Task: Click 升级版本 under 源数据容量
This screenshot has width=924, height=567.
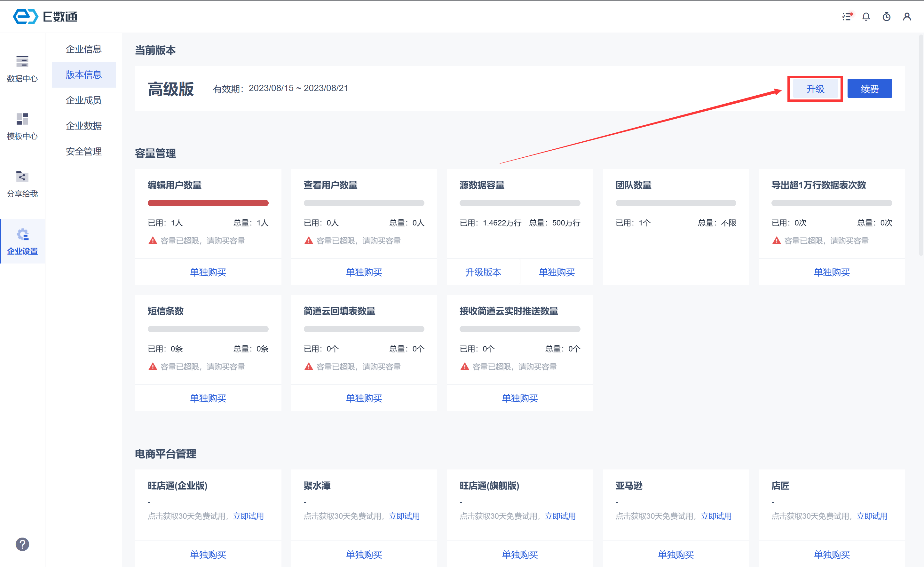Action: [483, 272]
